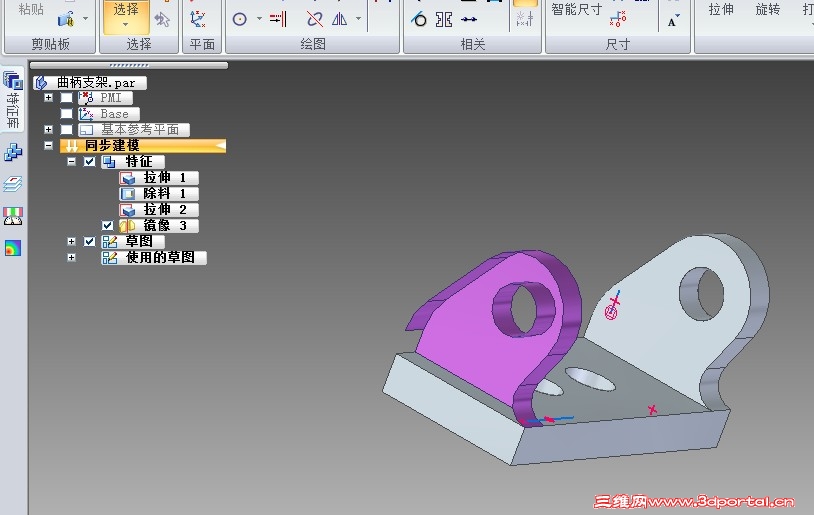The width and height of the screenshot is (814, 515).
Task: Select the 基本参考平面 tree item
Action: point(133,129)
